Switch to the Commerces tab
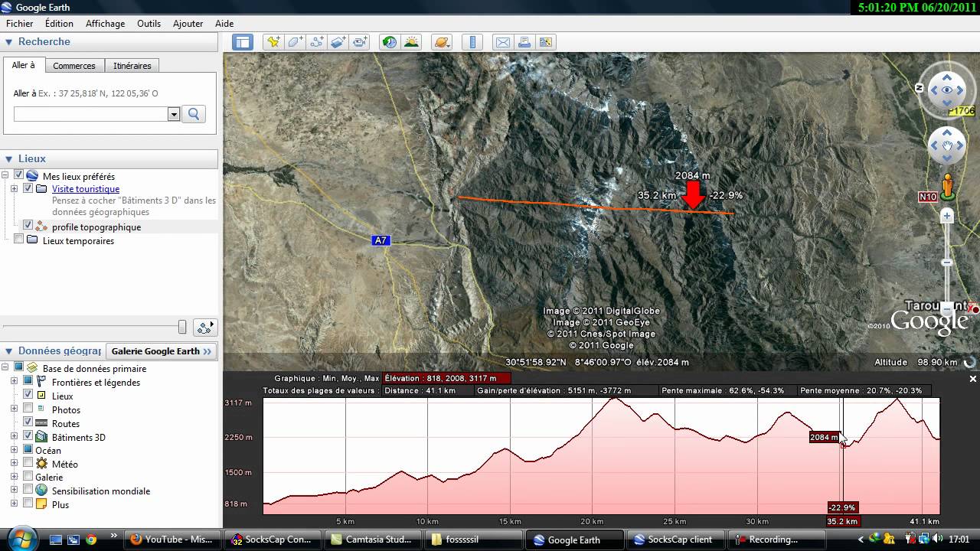The image size is (980, 551). tap(74, 66)
